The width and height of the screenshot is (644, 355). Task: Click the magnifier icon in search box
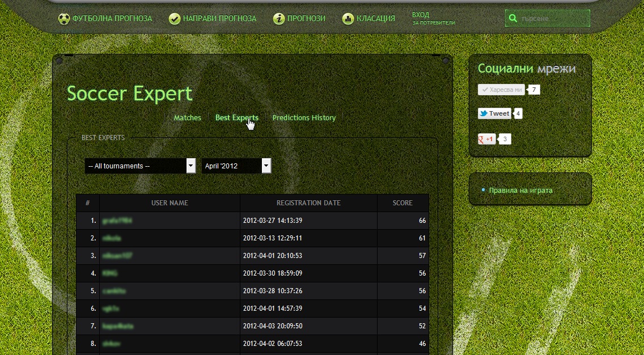(513, 19)
